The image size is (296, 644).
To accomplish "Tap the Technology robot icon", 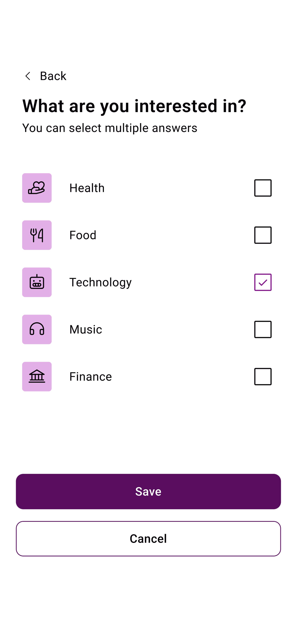I will pyautogui.click(x=37, y=282).
